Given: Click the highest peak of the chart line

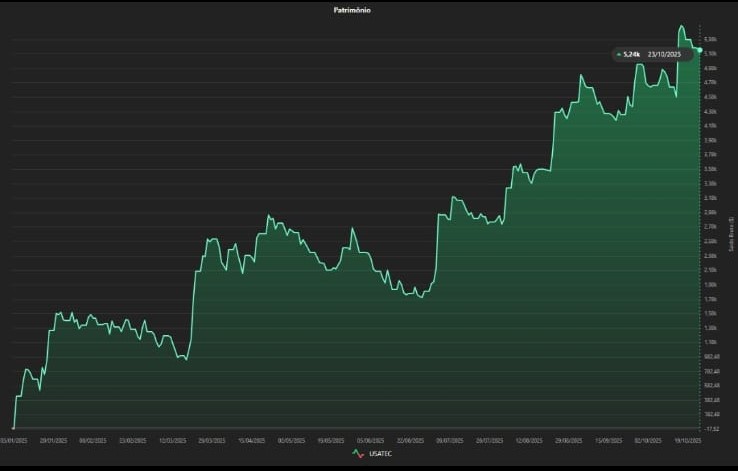Looking at the screenshot, I should (x=681, y=25).
